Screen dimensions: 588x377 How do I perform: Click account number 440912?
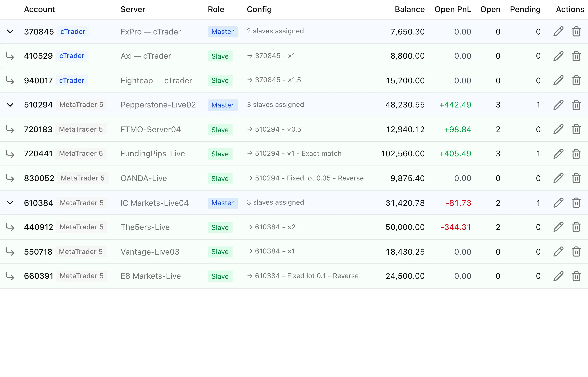(x=38, y=227)
